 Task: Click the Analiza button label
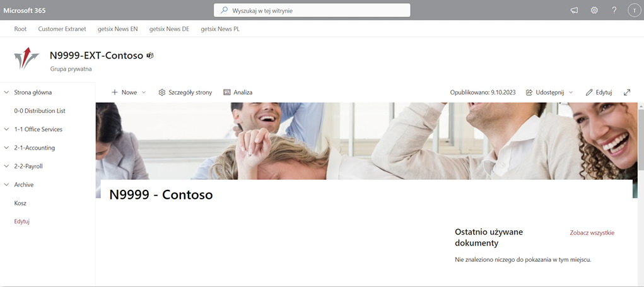pos(243,92)
